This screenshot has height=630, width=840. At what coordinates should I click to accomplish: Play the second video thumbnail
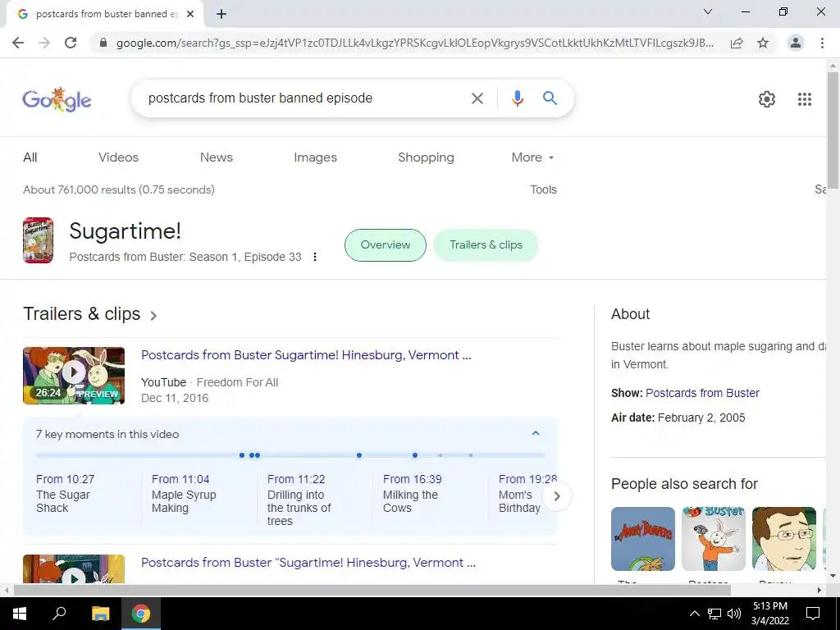coord(74,569)
